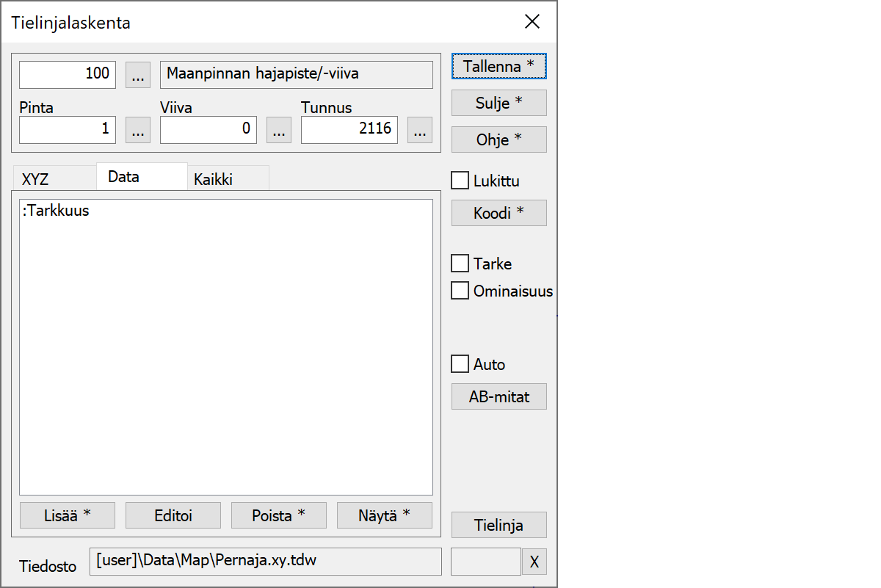Viewport: 881px width, 588px height.
Task: Close the Tielinjalaskenta dialog window
Action: coord(532,22)
